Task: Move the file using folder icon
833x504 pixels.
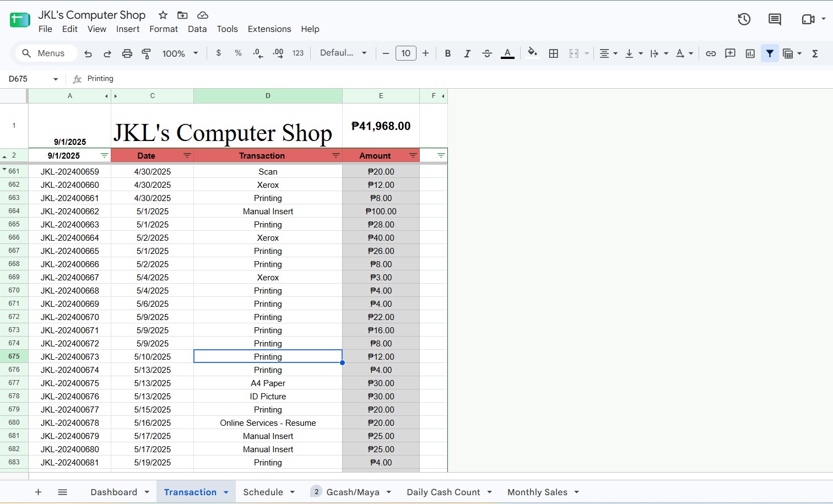Action: click(182, 15)
